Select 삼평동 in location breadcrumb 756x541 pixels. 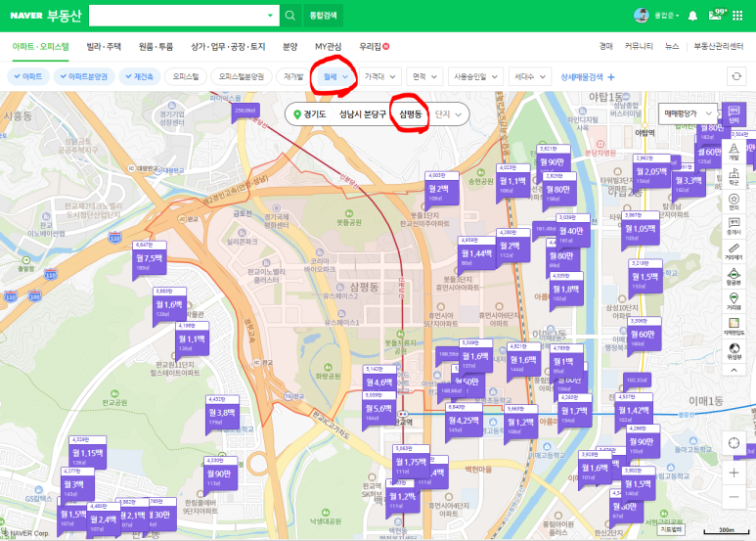[x=411, y=114]
